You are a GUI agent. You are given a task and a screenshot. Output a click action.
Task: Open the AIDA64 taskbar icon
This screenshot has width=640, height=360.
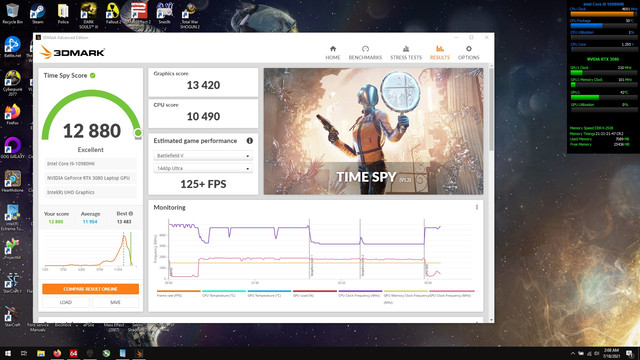73,353
